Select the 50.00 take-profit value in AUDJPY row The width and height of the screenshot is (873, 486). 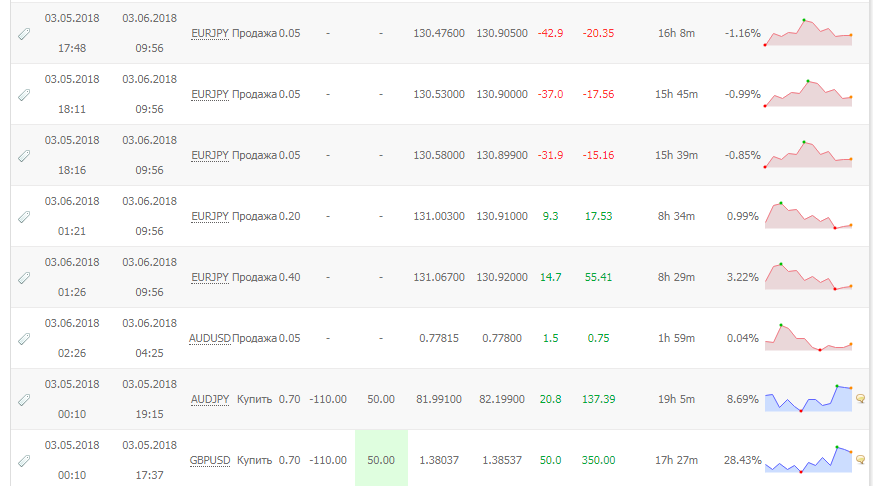(x=381, y=399)
